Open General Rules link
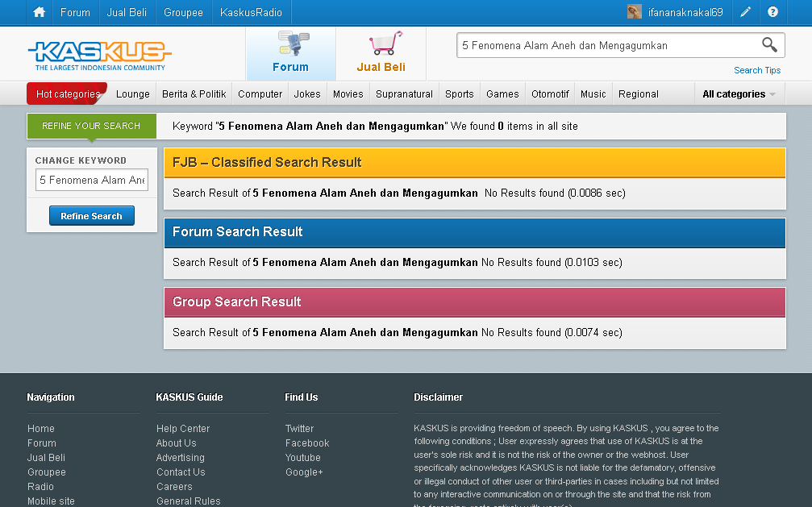 pos(188,501)
